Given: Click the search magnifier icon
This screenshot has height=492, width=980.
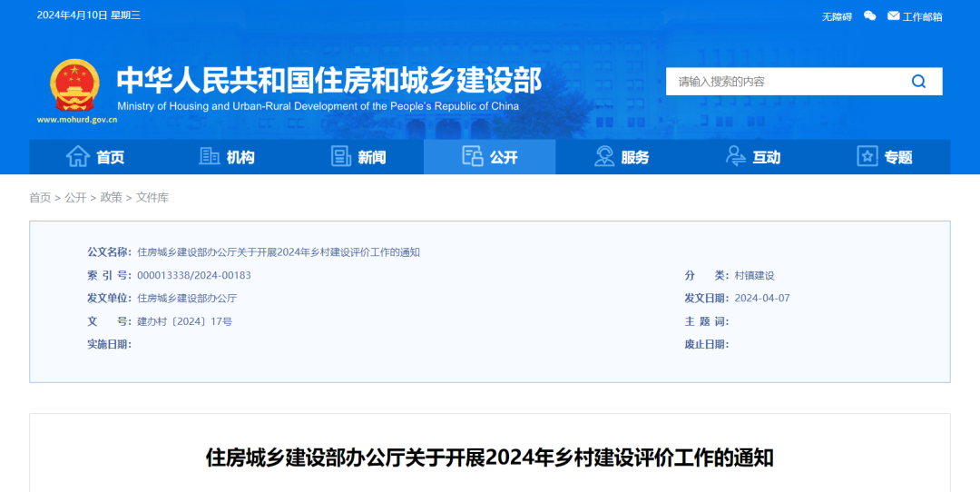Looking at the screenshot, I should pos(918,82).
